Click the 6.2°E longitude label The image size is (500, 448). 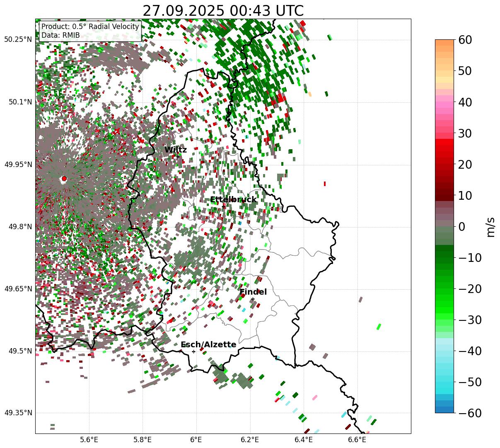pyautogui.click(x=250, y=440)
